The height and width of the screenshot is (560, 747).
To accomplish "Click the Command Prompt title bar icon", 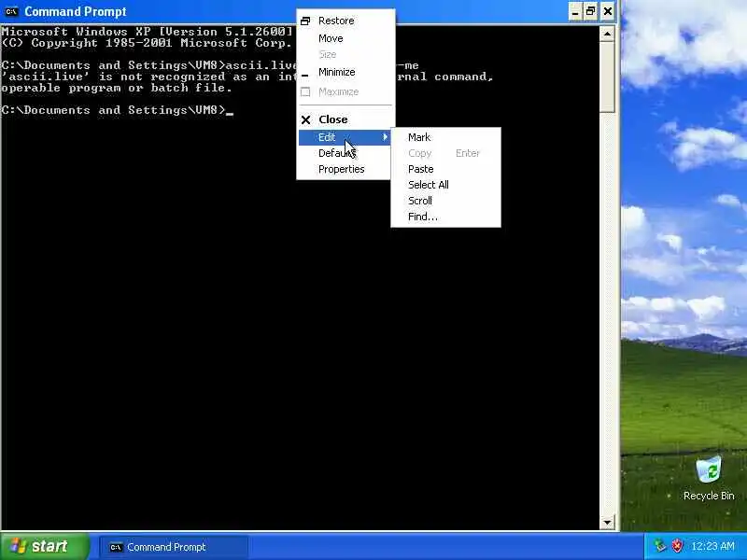I will coord(11,11).
